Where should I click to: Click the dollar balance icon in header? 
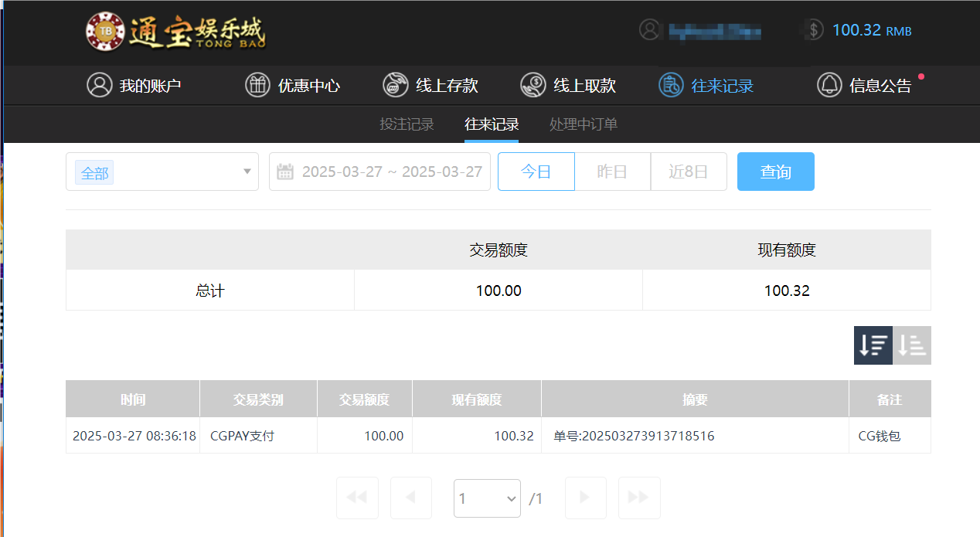click(812, 30)
